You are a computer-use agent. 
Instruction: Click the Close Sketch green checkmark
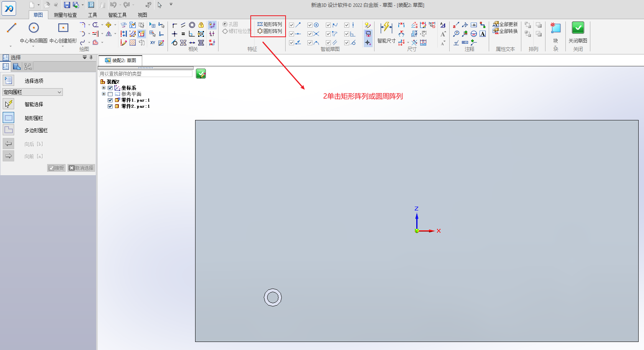pyautogui.click(x=578, y=28)
